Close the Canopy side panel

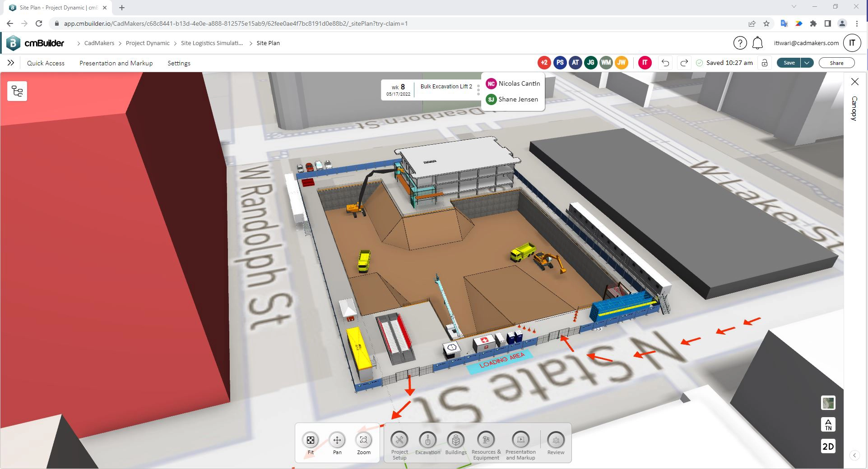(x=854, y=82)
